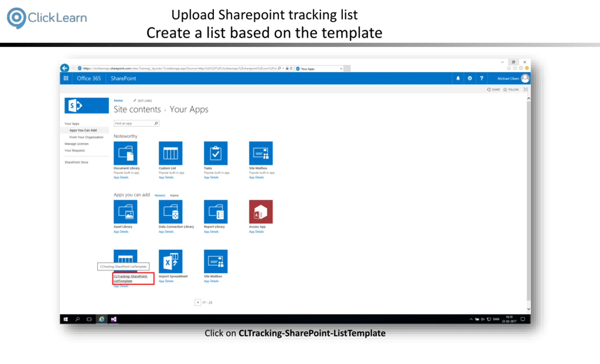
Task: Select the Access App tile
Action: click(x=261, y=212)
